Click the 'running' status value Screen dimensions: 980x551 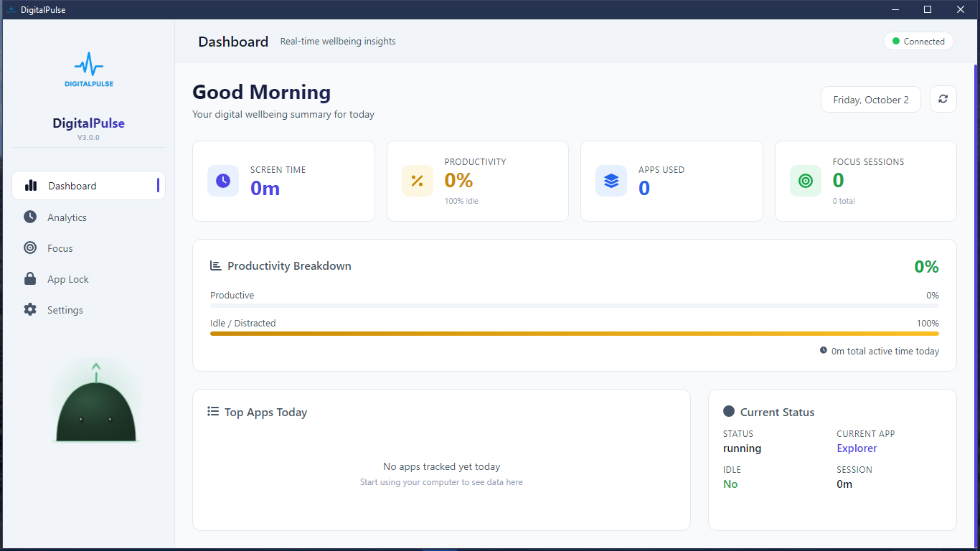point(742,448)
